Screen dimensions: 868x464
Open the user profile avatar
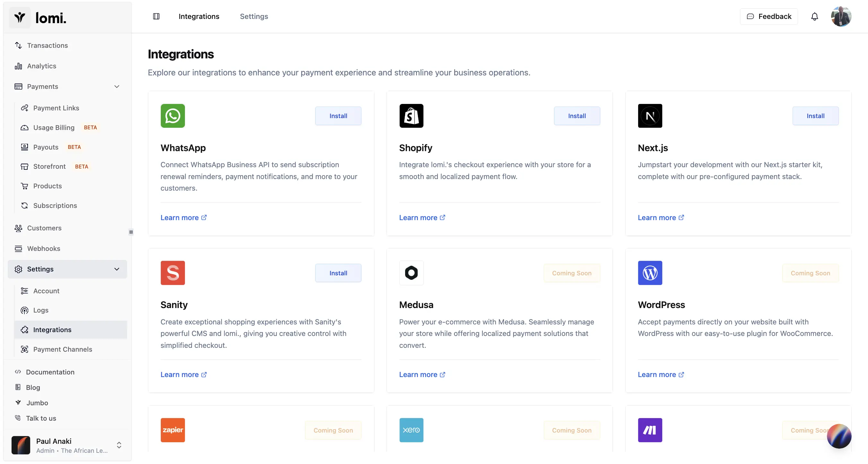pyautogui.click(x=841, y=16)
